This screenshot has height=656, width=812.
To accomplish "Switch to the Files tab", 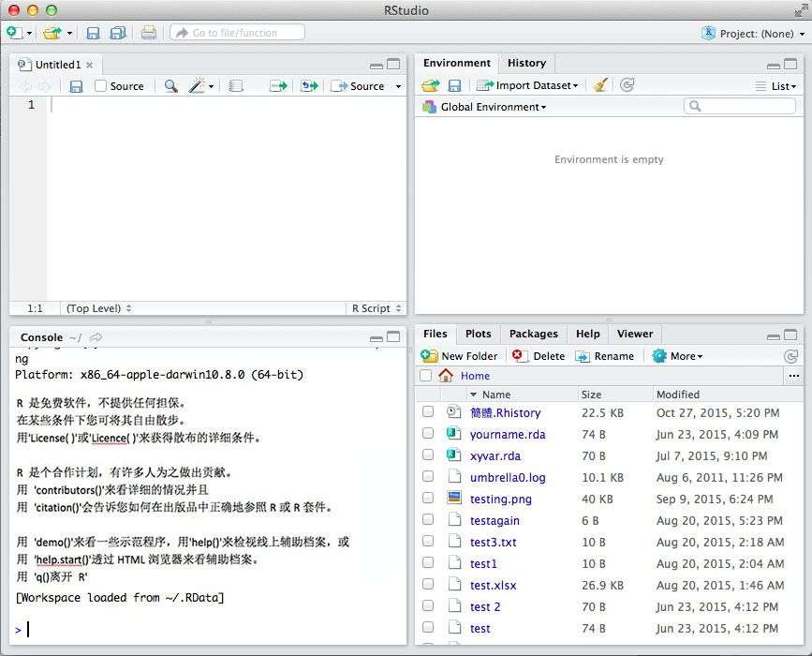I will (x=435, y=334).
